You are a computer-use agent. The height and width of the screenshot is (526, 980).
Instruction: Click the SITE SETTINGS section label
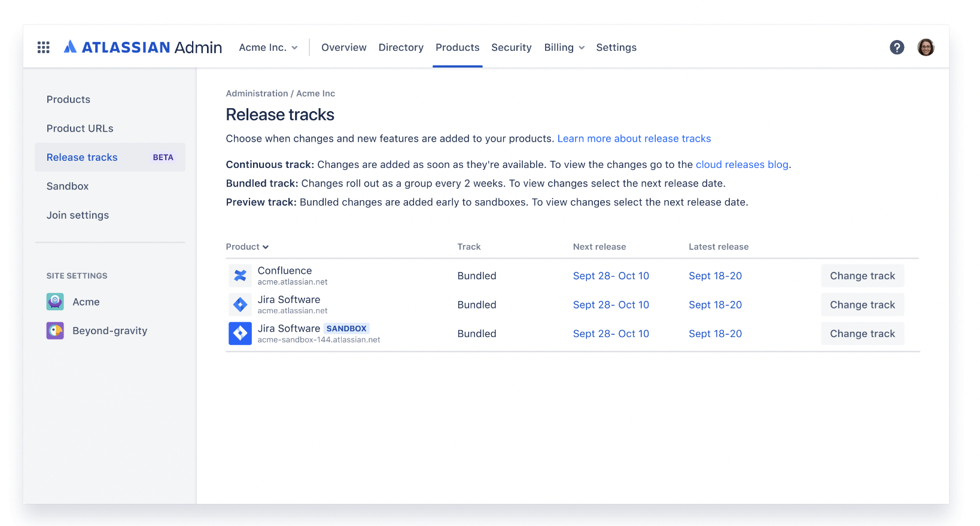pos(77,276)
